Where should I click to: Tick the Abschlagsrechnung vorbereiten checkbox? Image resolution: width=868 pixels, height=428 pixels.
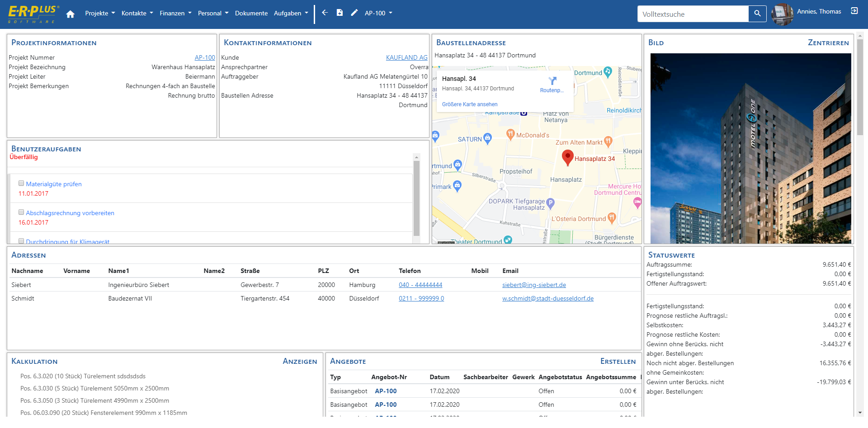coord(21,212)
